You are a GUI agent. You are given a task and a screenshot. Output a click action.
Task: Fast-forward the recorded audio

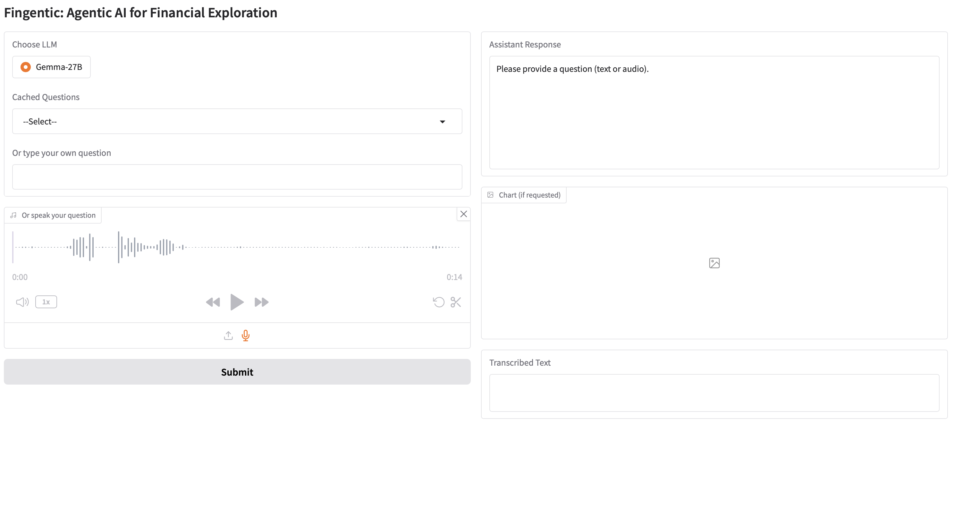coord(261,302)
